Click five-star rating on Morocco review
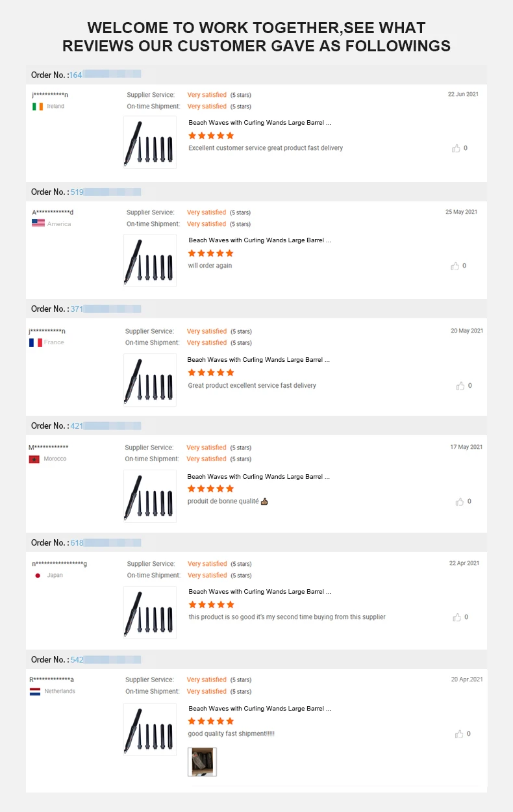The height and width of the screenshot is (812, 513). (210, 488)
